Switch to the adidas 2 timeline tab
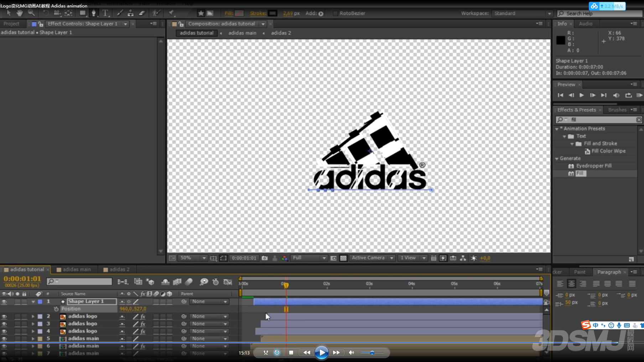 pyautogui.click(x=119, y=269)
